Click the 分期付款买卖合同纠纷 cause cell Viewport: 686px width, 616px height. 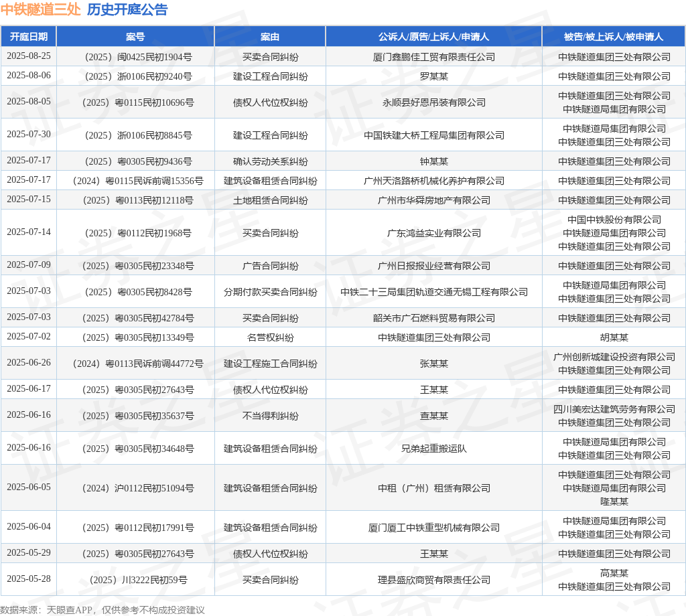tap(271, 292)
